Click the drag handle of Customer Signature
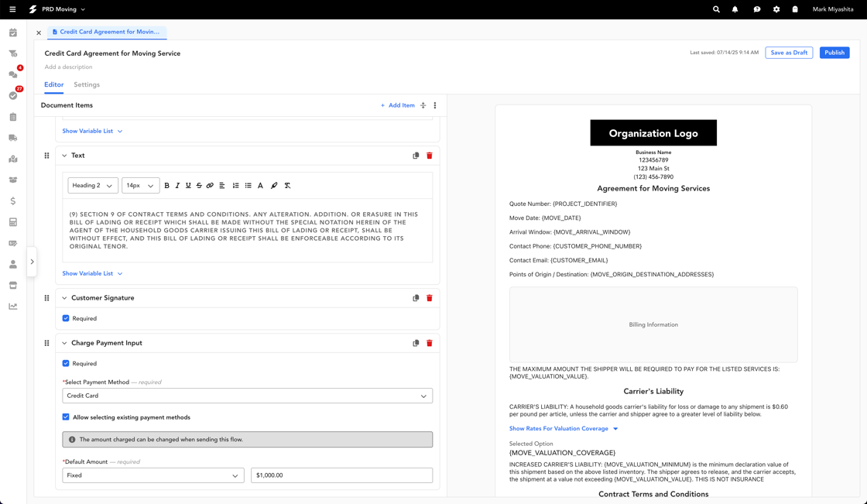The height and width of the screenshot is (504, 867). click(46, 297)
